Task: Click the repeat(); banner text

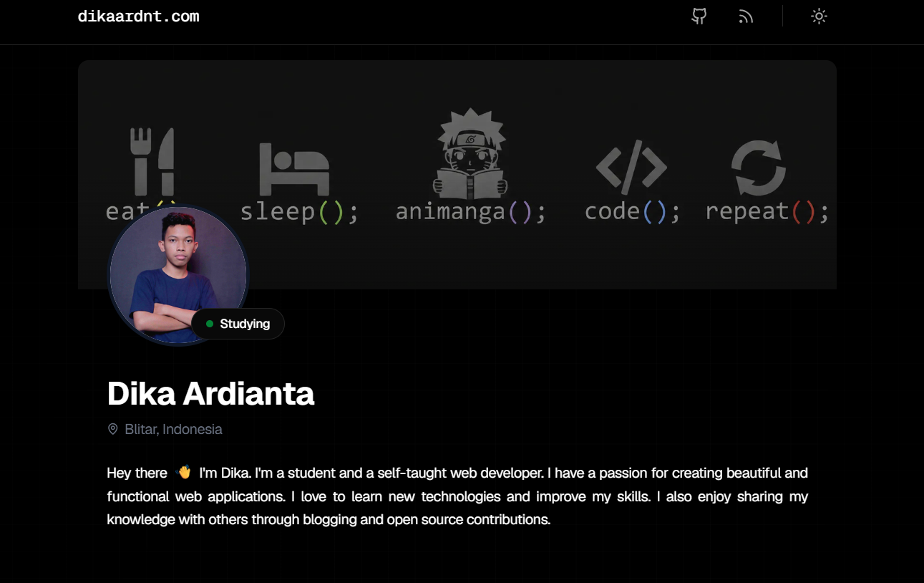Action: click(x=767, y=211)
